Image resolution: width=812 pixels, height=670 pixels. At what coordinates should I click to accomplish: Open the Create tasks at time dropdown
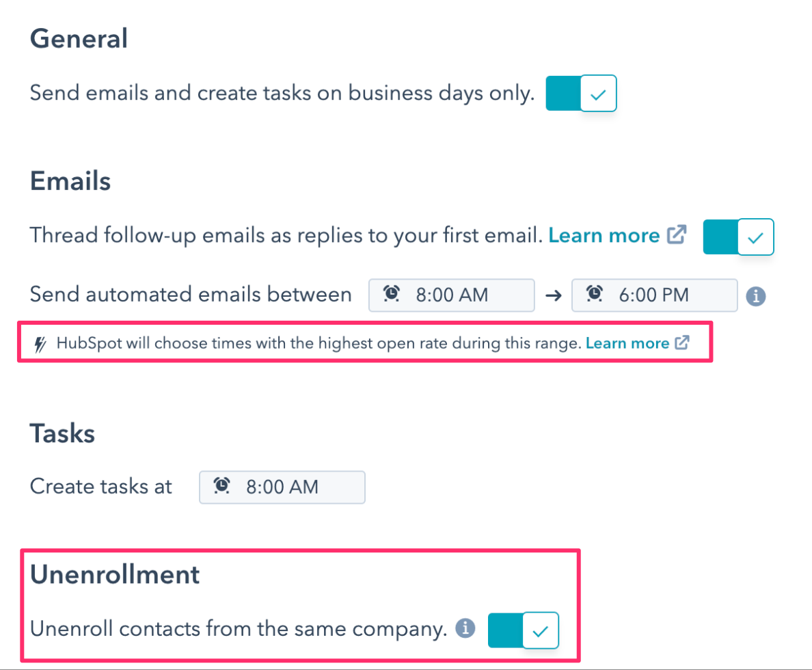[282, 487]
